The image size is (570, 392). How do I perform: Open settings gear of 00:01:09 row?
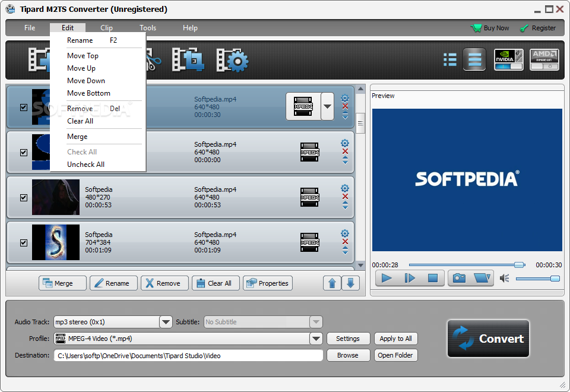[x=345, y=233]
